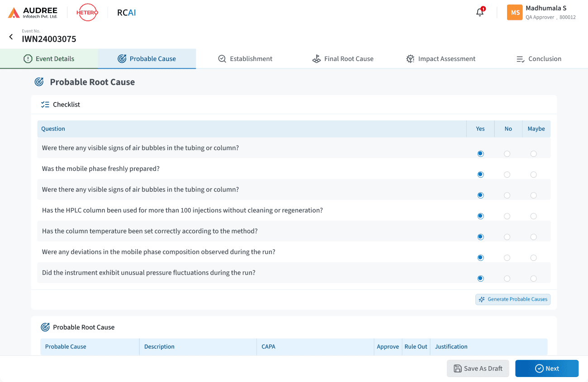
Task: Click the Establishment magnifier icon
Action: [x=222, y=58]
